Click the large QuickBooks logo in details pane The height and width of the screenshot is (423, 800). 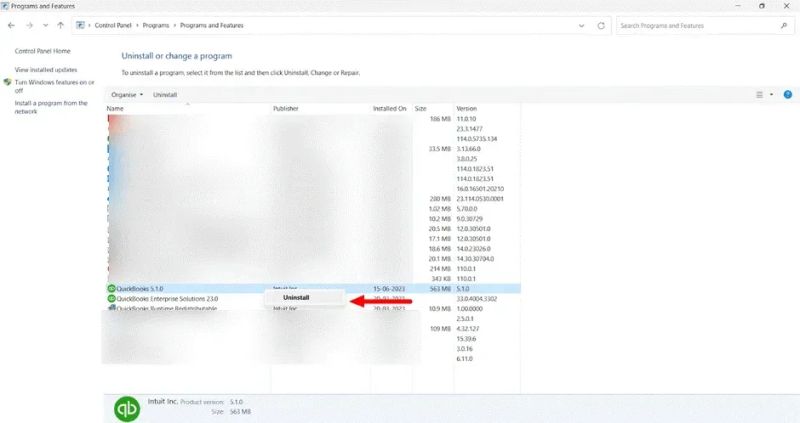point(127,409)
